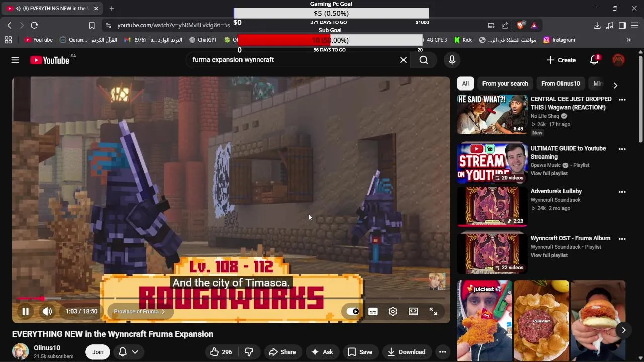Toggle subtitles/closed captions
Image resolution: width=644 pixels, height=362 pixels.
(373, 312)
